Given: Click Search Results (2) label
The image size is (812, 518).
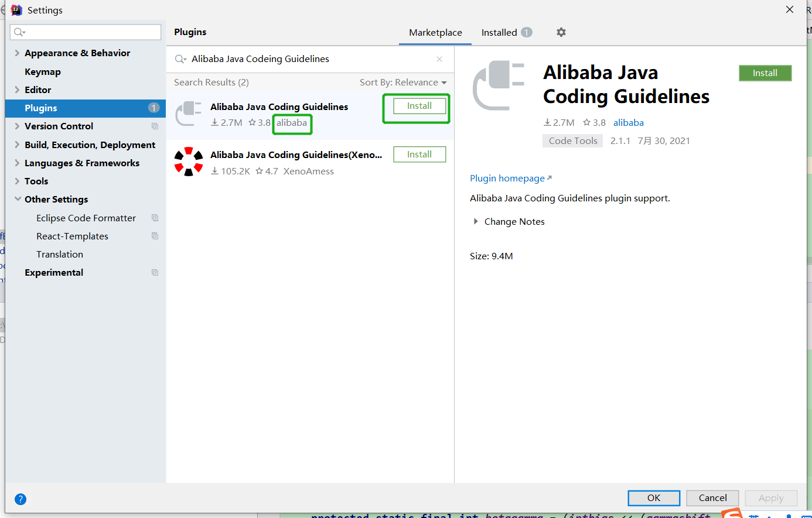Looking at the screenshot, I should [x=211, y=83].
